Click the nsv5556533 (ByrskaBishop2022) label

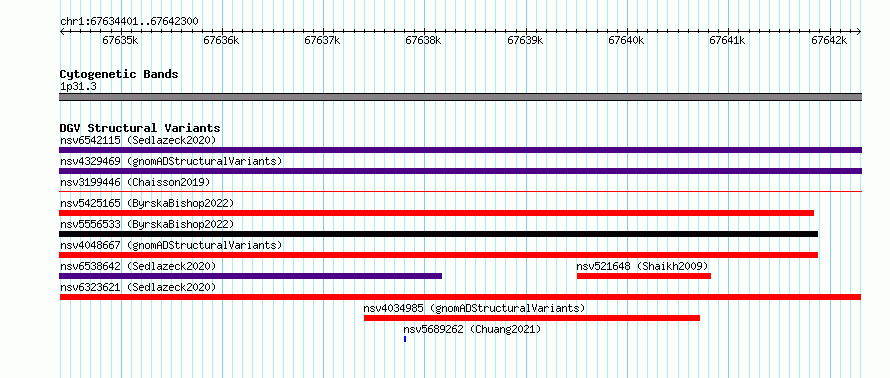coord(147,224)
